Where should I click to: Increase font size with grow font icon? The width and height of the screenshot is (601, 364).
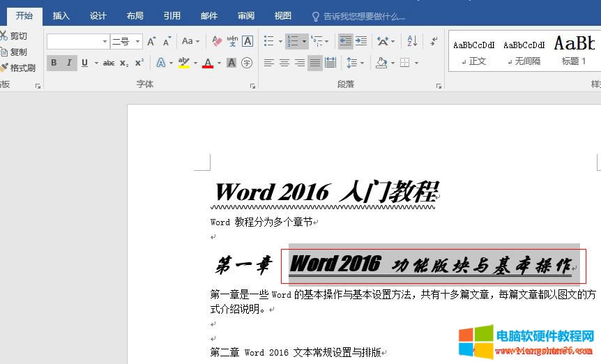point(151,41)
